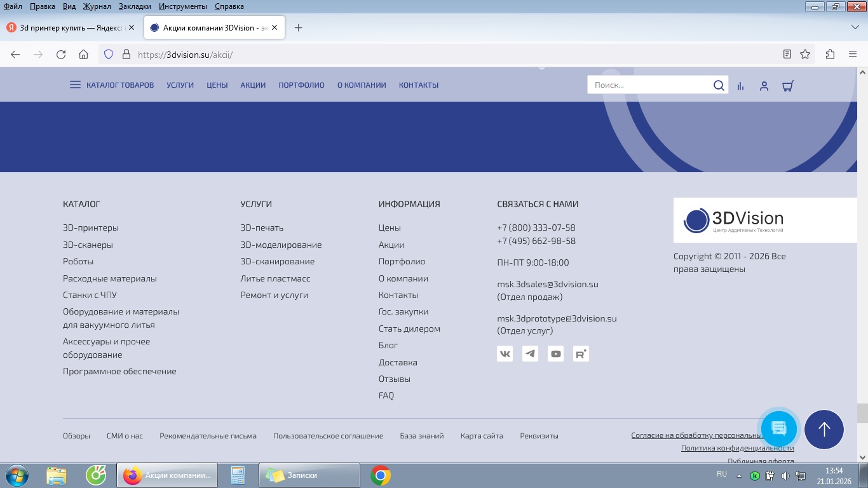Open the product comparison chart icon

[x=740, y=86]
